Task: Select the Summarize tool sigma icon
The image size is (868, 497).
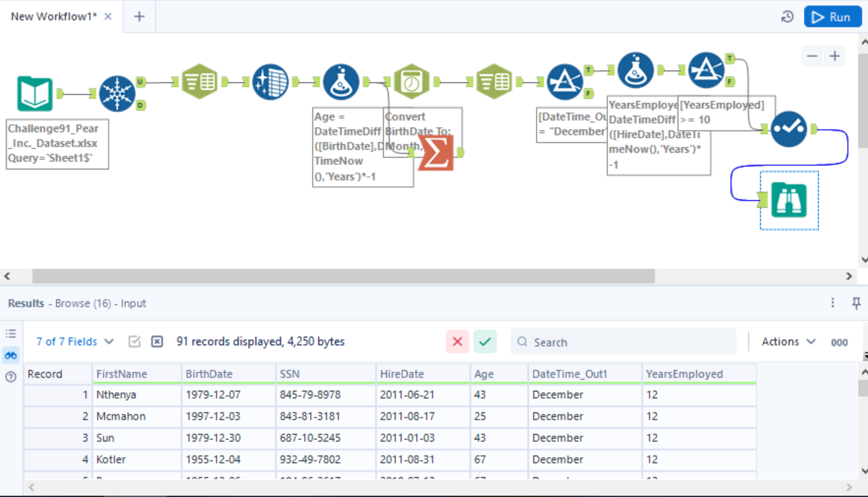Action: tap(435, 152)
